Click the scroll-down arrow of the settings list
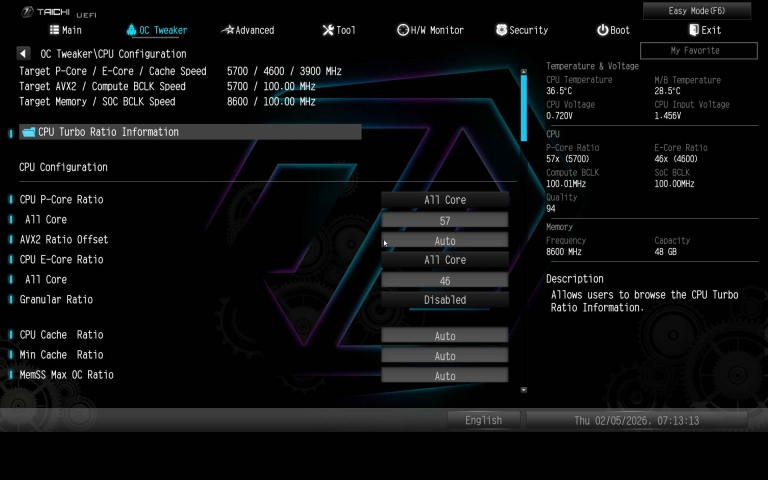Viewport: 768px width, 480px height. (522, 389)
